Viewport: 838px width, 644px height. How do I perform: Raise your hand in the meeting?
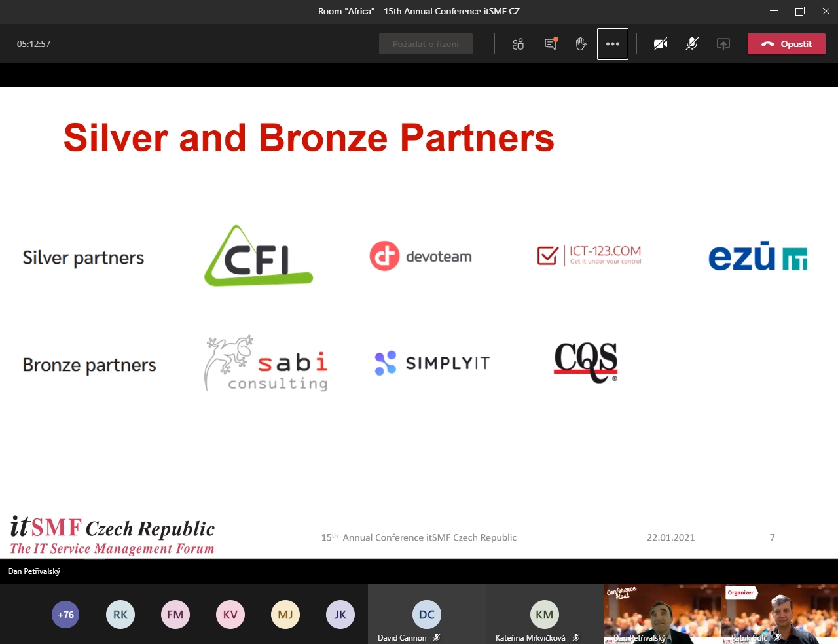581,44
